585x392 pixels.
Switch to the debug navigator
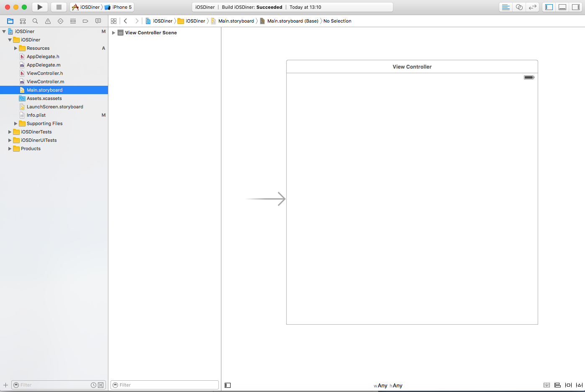[x=73, y=21]
